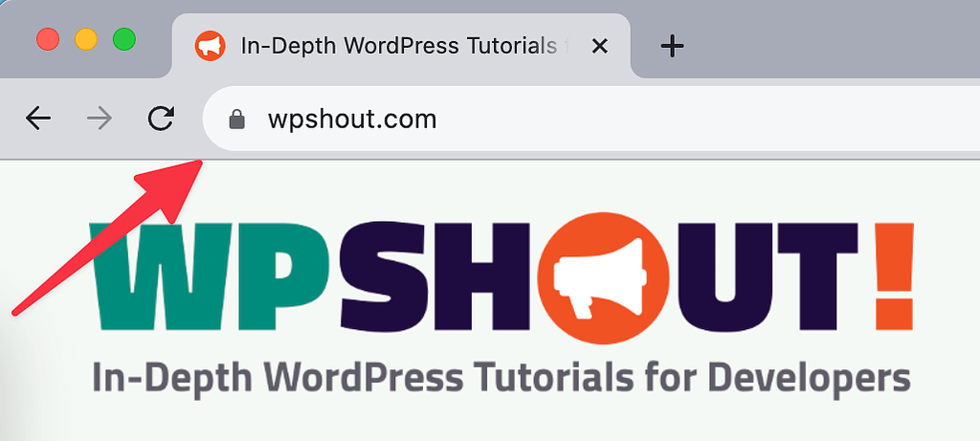Screen dimensions: 980x441
Task: Close the In-Depth WordPress Tutorials tab
Action: click(x=600, y=46)
